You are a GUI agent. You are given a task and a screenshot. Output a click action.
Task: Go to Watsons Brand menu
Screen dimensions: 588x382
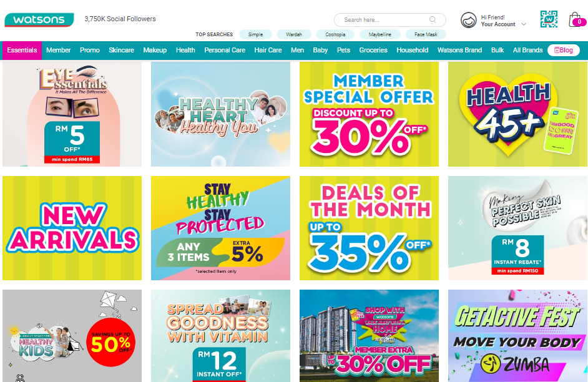pos(459,50)
